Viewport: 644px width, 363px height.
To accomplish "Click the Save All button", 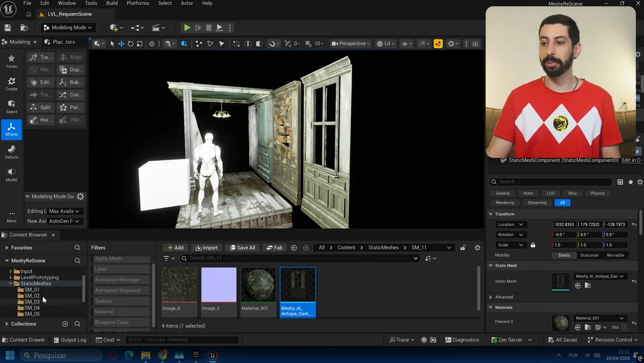I will pos(243,248).
